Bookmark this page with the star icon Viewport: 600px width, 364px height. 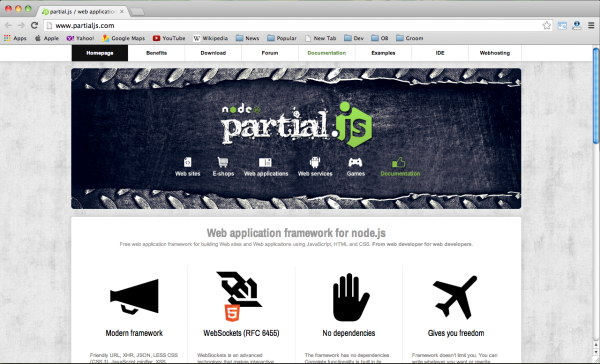(x=546, y=26)
